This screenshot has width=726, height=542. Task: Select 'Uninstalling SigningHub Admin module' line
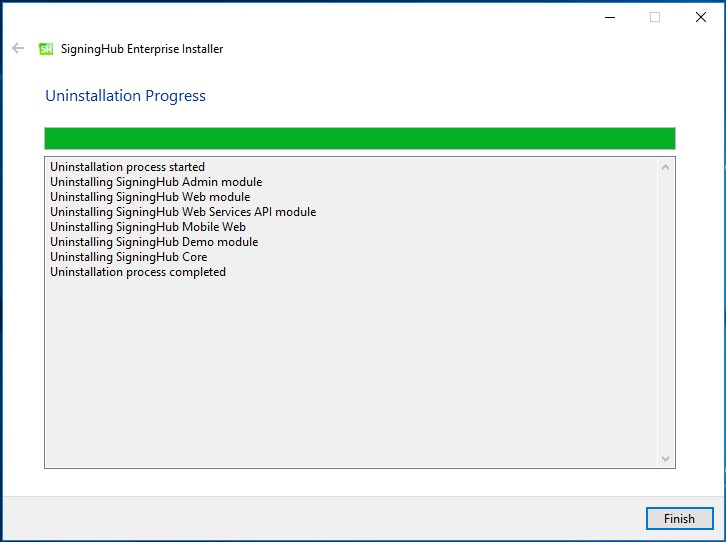tap(156, 182)
